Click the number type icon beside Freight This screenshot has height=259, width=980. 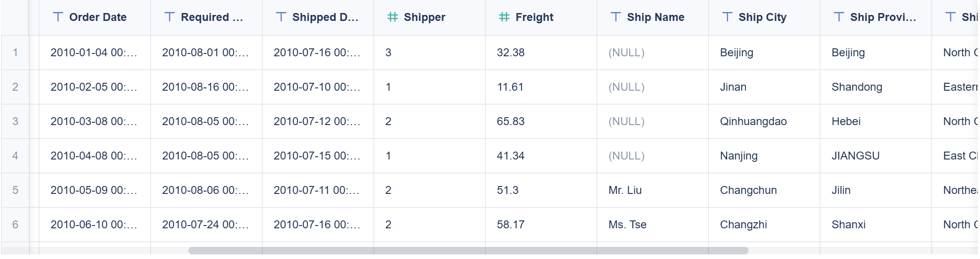coord(504,17)
